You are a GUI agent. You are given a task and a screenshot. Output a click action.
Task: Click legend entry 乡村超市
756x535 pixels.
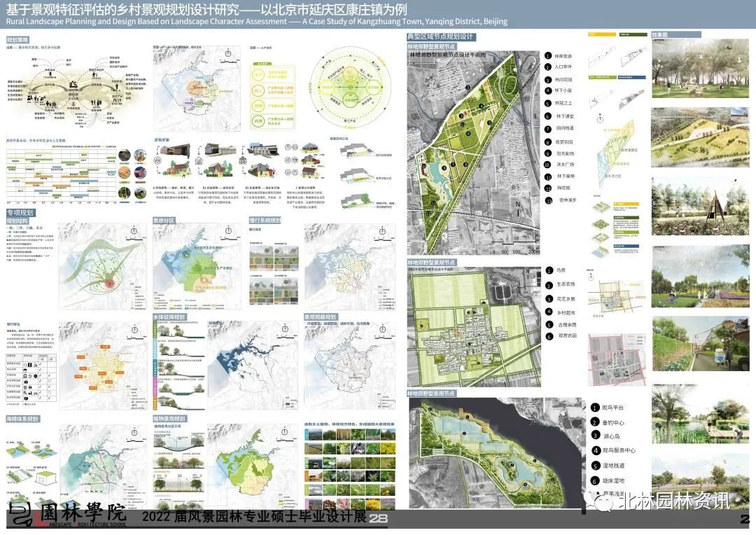pyautogui.click(x=566, y=312)
